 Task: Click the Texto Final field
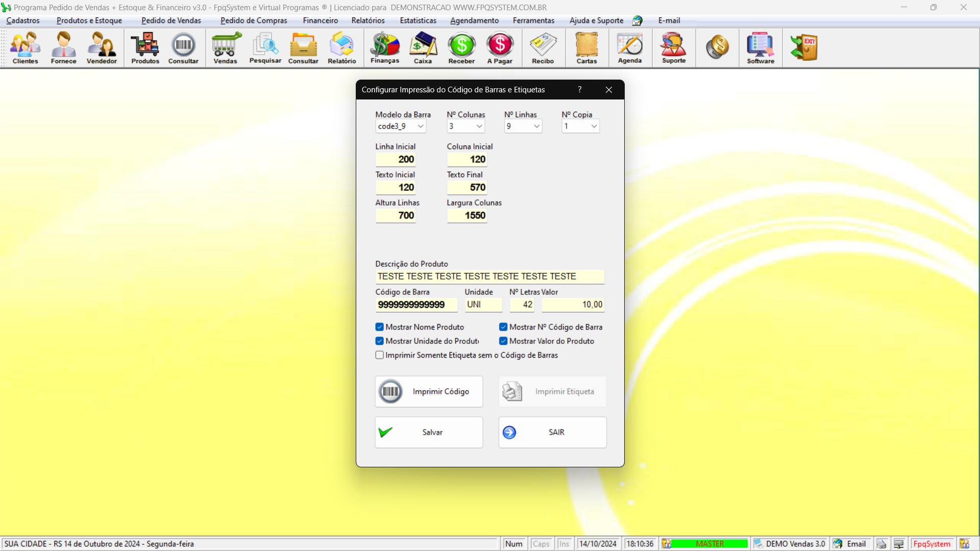[x=467, y=187]
